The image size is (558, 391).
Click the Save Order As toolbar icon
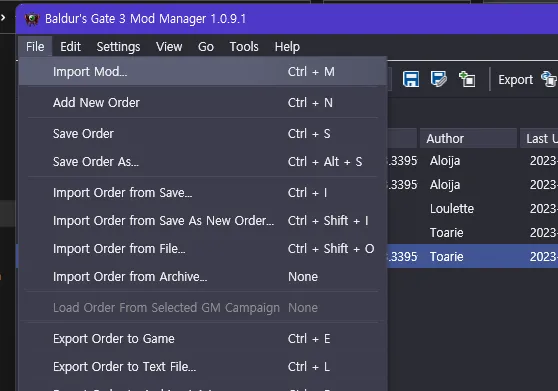[x=438, y=79]
